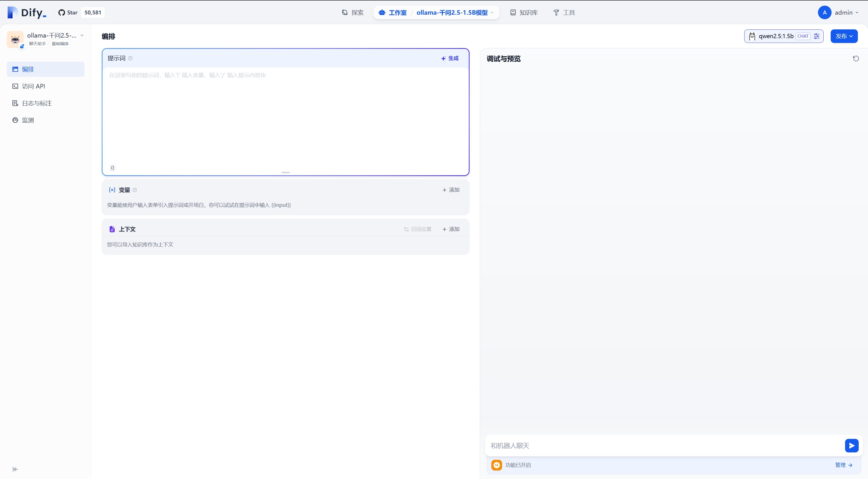Screen dimensions: 868x479
Task: Click the prompt editor resize handle
Action: click(x=285, y=173)
